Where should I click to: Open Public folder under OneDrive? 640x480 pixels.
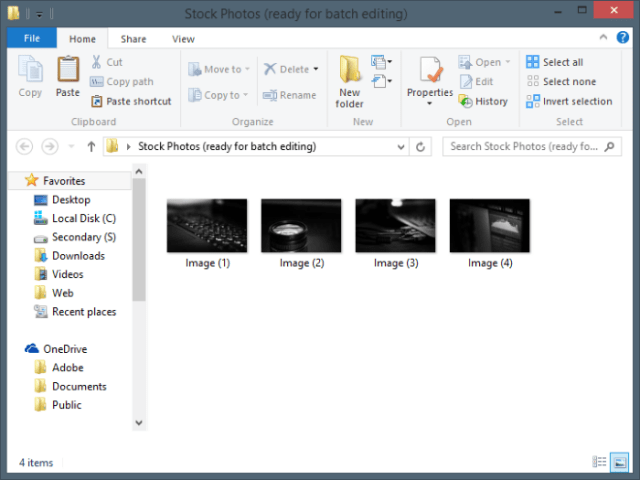click(58, 405)
